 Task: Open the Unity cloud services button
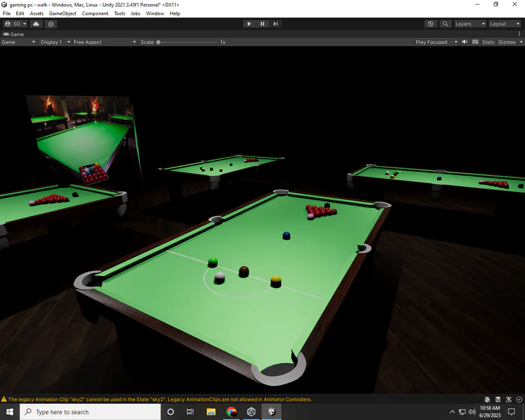pos(36,24)
